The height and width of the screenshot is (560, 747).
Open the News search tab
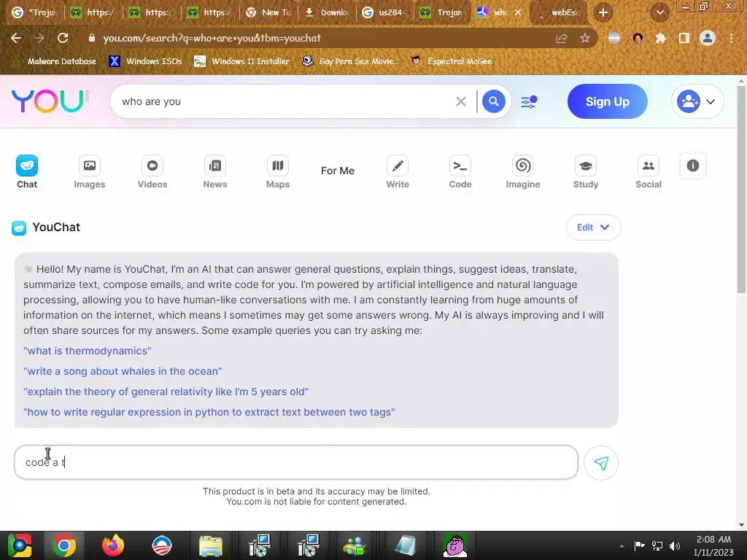[215, 172]
